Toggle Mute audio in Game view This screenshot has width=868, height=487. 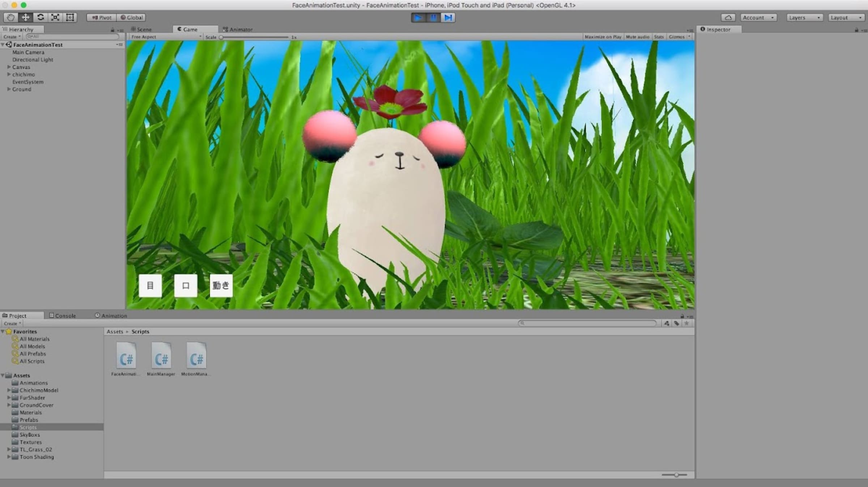click(637, 37)
